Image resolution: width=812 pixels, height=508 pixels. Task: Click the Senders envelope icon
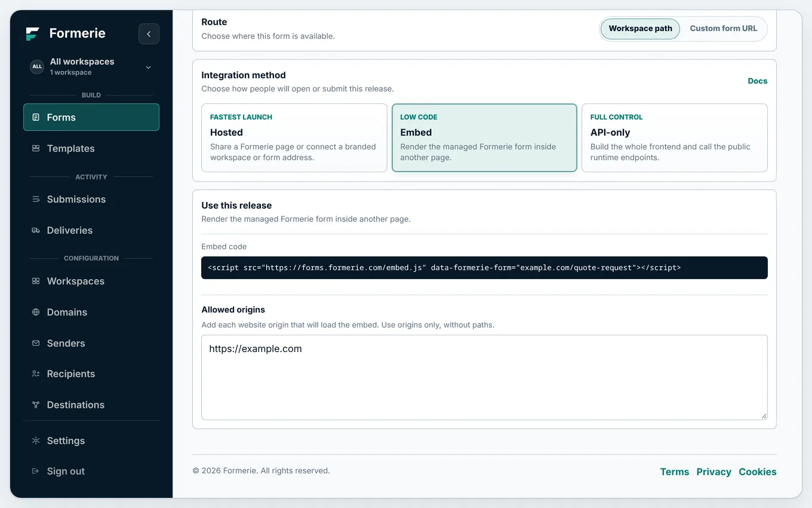coord(36,343)
